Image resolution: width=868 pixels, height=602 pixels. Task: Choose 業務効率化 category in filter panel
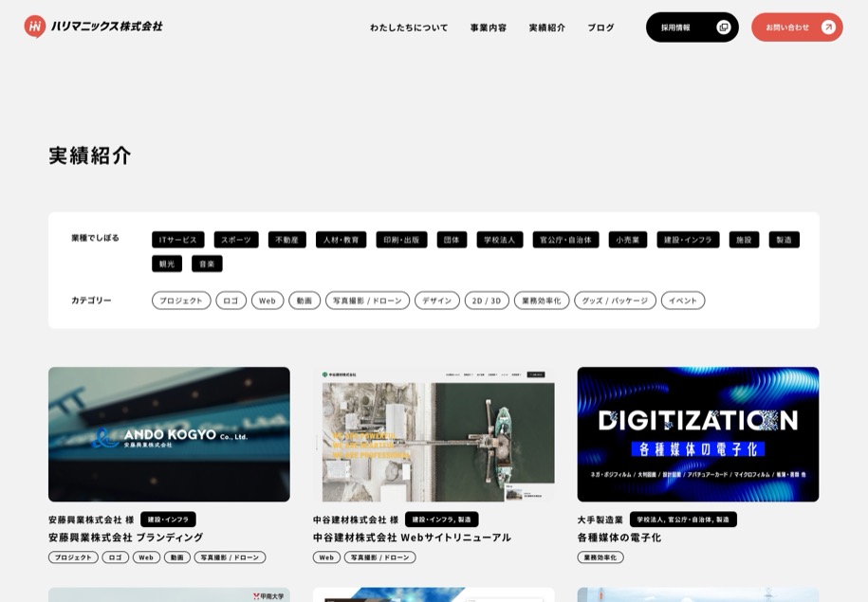tap(542, 301)
